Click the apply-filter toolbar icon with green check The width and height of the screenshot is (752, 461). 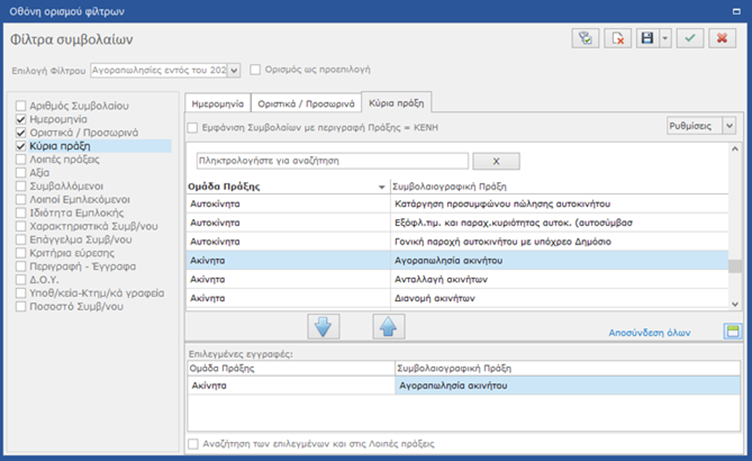(x=585, y=38)
